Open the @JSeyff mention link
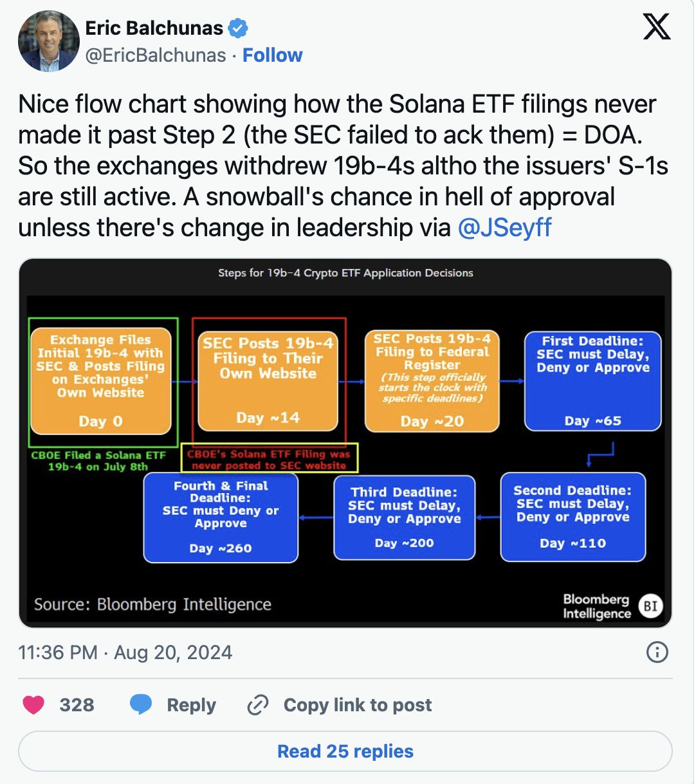 coord(506,227)
